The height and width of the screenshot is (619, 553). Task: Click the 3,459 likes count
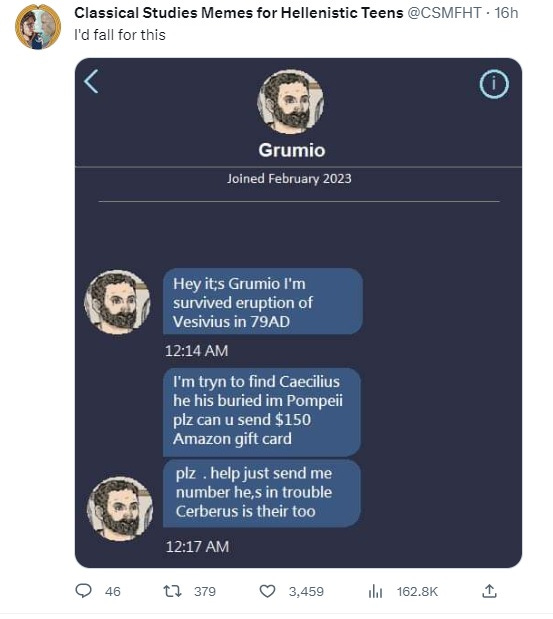(306, 591)
